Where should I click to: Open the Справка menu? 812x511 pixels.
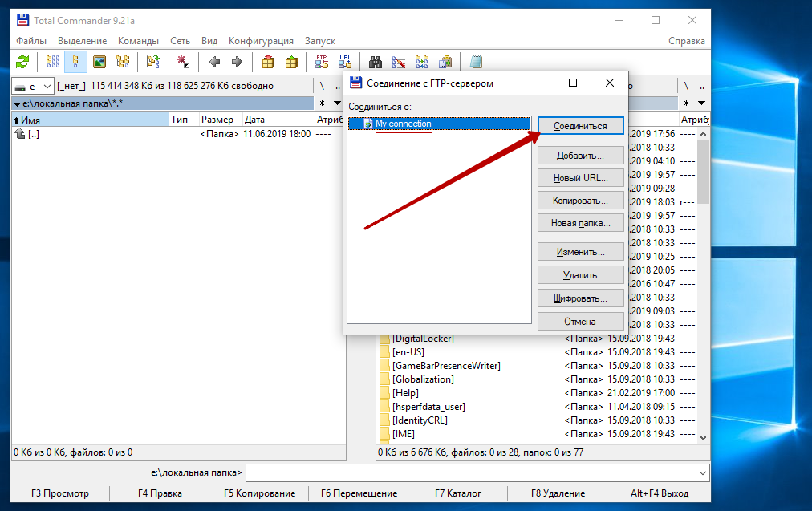pos(687,41)
